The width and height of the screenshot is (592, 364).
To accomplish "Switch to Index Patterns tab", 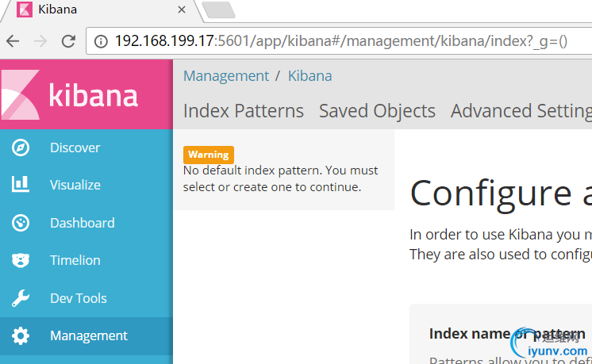I will pyautogui.click(x=244, y=111).
